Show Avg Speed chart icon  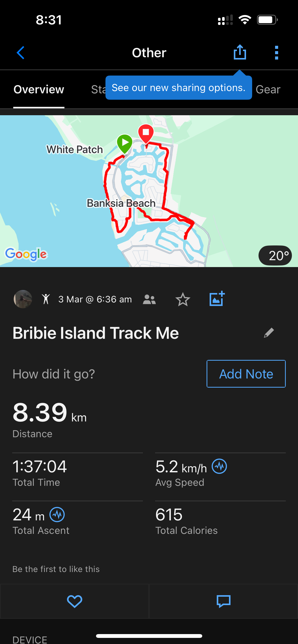219,466
